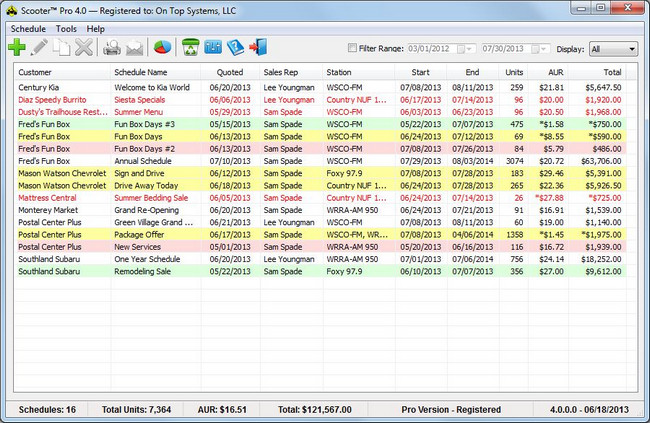The height and width of the screenshot is (423, 650).
Task: Select Green Village Grand ... schedule
Action: [320, 222]
